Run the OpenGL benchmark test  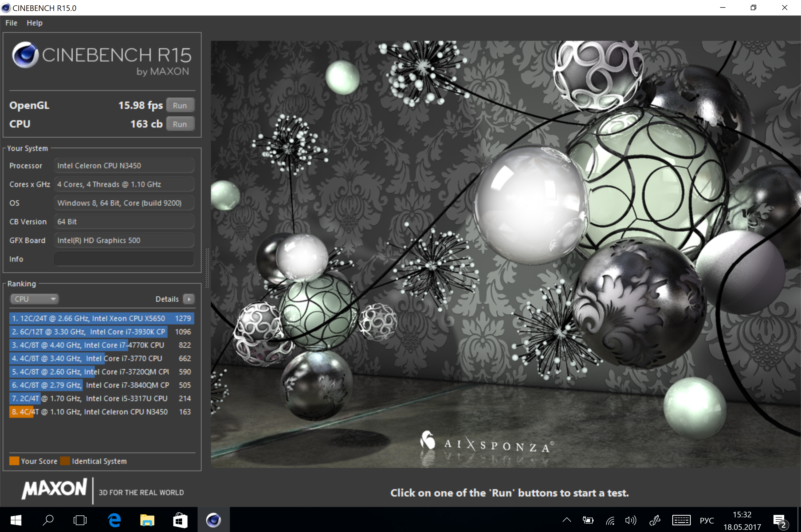(180, 105)
